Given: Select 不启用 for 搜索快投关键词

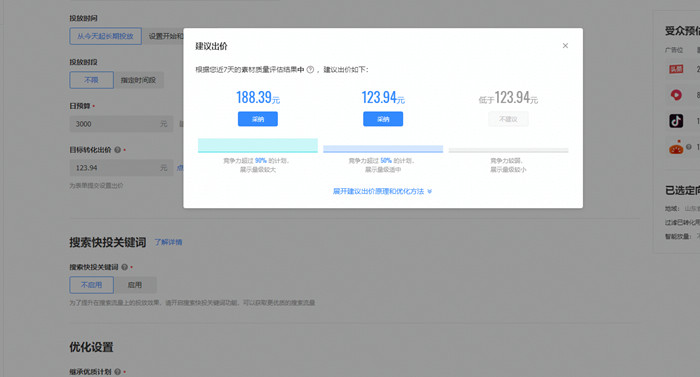Looking at the screenshot, I should point(92,285).
